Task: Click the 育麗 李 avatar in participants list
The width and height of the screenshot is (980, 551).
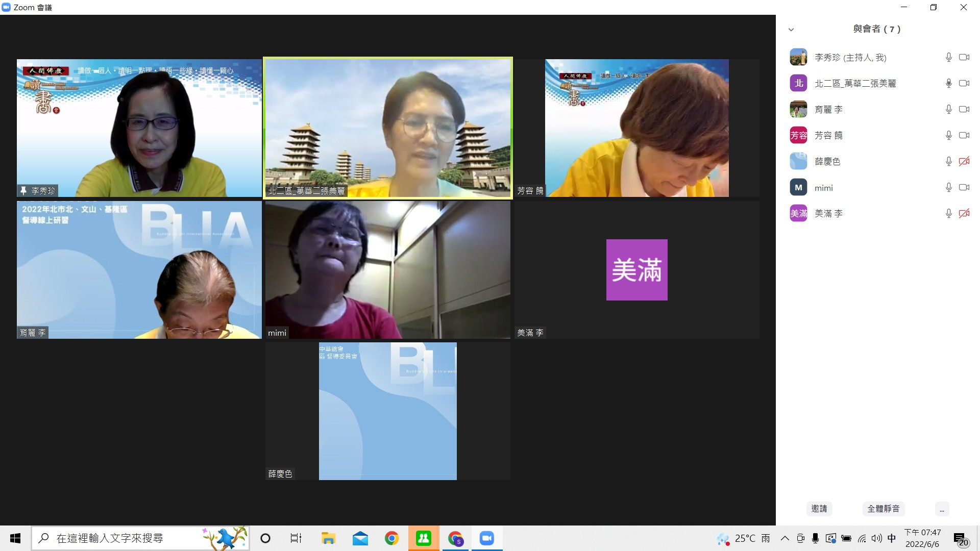Action: pyautogui.click(x=798, y=109)
